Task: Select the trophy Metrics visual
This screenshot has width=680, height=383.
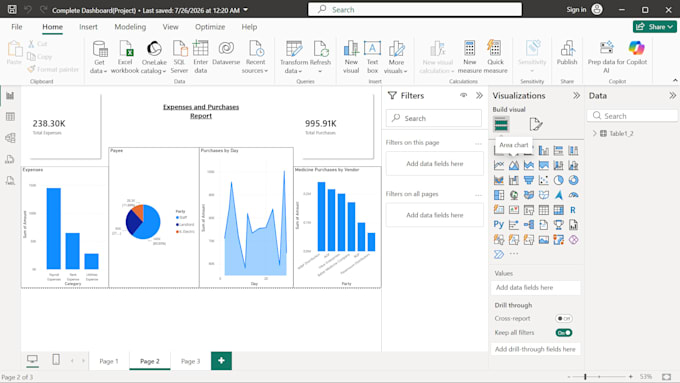Action: (559, 225)
